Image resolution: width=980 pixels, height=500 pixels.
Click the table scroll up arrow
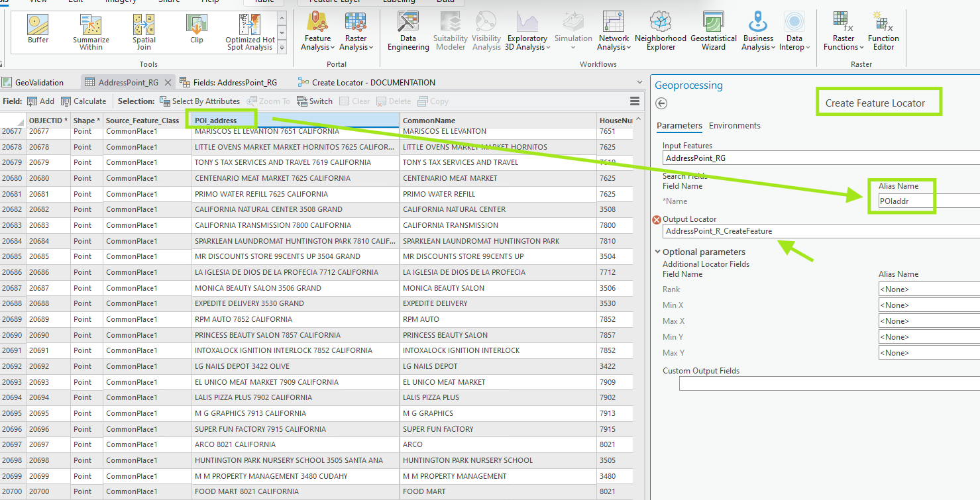(x=638, y=120)
